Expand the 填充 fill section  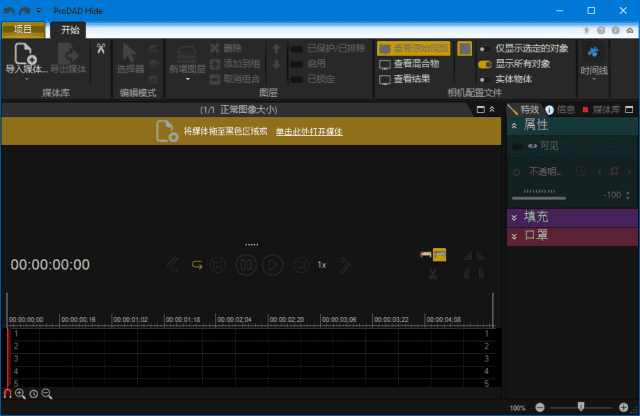(515, 217)
